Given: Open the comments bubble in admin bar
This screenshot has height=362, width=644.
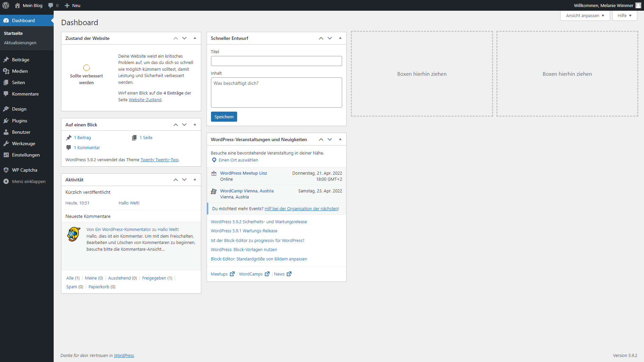Looking at the screenshot, I should (x=53, y=5).
